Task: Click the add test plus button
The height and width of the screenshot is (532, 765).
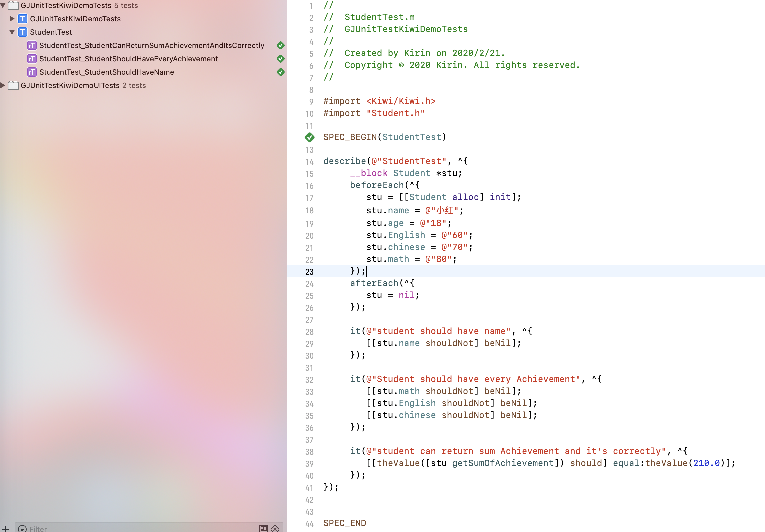Action: coord(6,528)
